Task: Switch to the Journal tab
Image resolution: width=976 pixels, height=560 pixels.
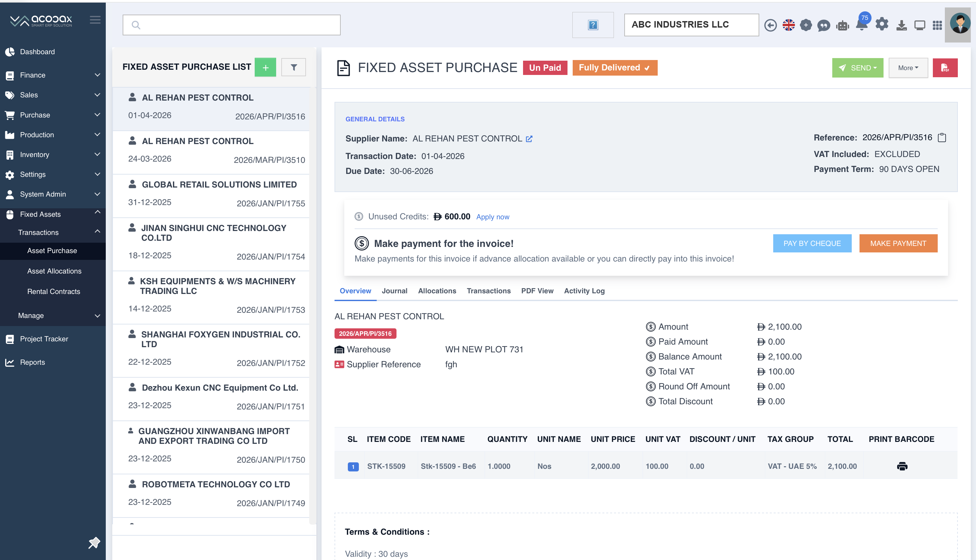Action: pyautogui.click(x=394, y=291)
